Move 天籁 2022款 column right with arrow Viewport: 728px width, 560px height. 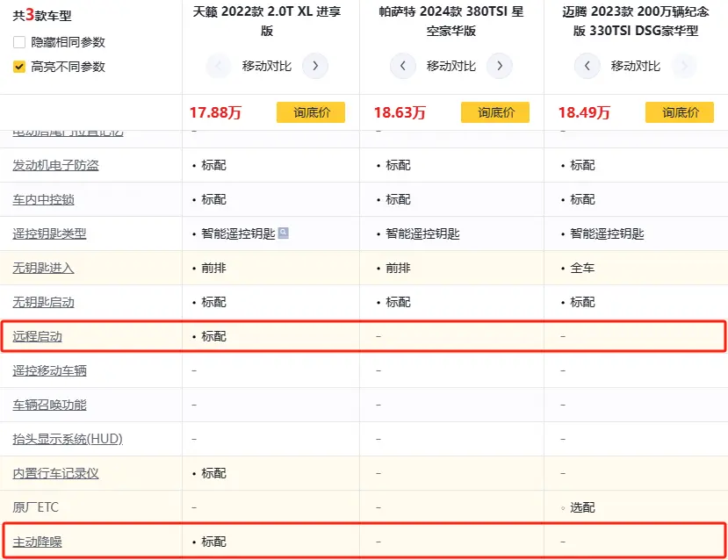point(315,66)
